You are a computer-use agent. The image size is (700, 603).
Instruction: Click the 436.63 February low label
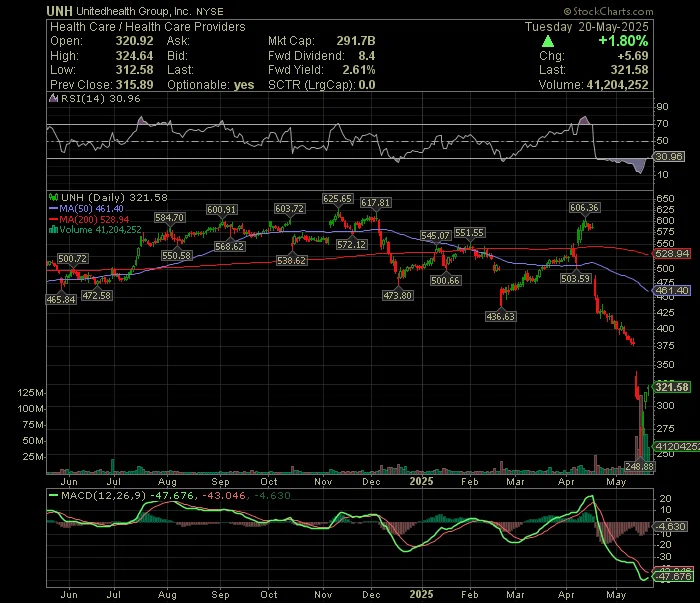click(500, 316)
